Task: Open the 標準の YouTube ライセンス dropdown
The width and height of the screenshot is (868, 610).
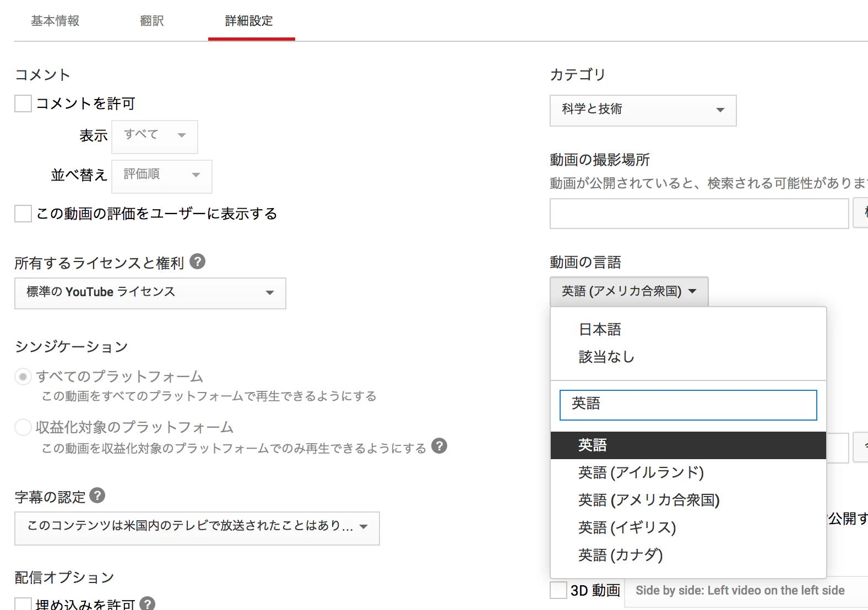Action: 150,293
